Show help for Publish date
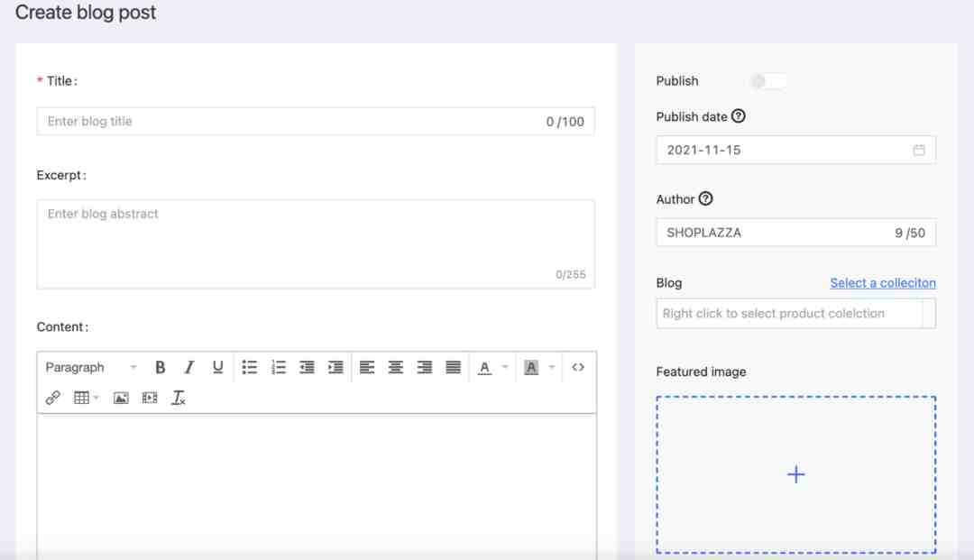 (738, 116)
